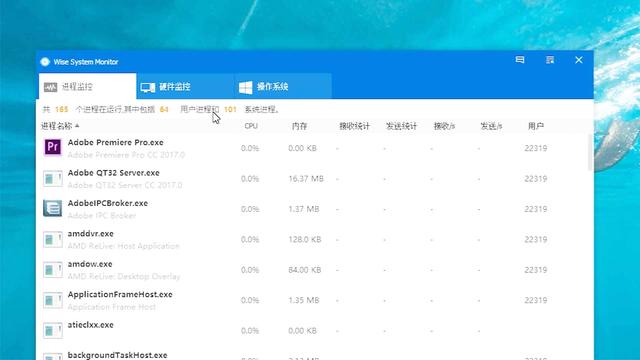Viewport: 640px width, 360px height.
Task: Click the amddvr.exe process icon
Action: 53,239
